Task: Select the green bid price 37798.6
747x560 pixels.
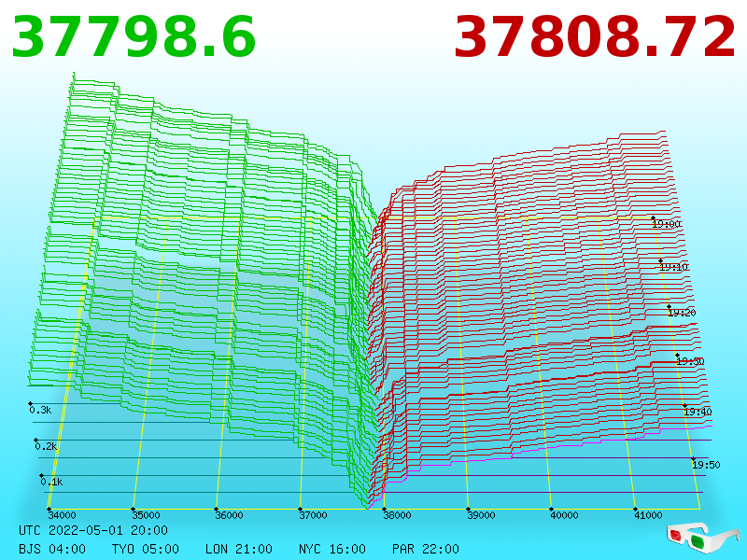Action: [x=134, y=37]
